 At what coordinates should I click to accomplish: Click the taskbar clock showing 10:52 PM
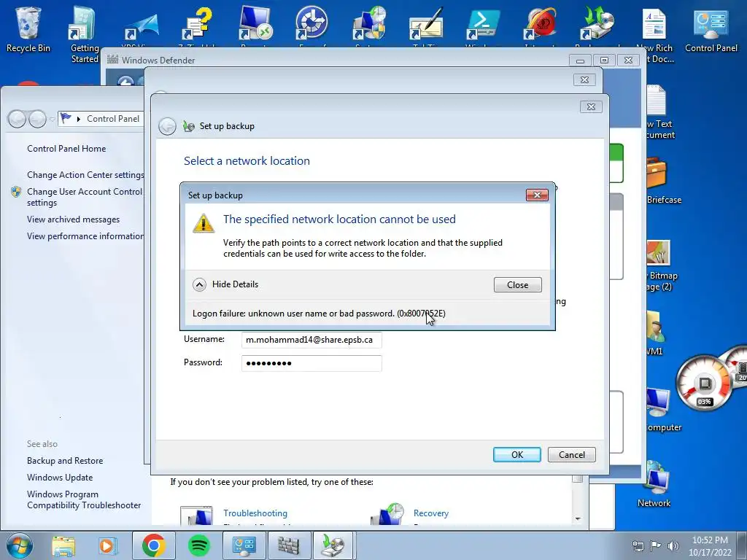[710, 546]
